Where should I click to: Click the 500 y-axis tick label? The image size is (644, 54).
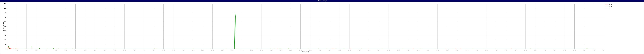point(5,4)
